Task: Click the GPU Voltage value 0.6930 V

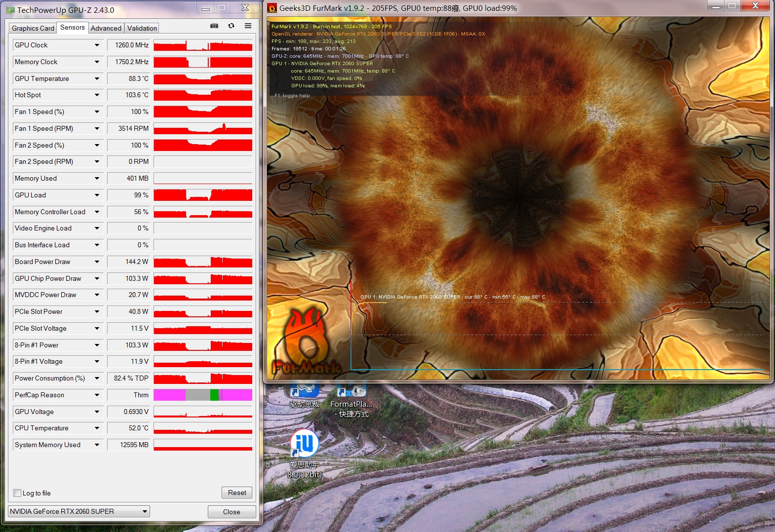Action: 128,412
